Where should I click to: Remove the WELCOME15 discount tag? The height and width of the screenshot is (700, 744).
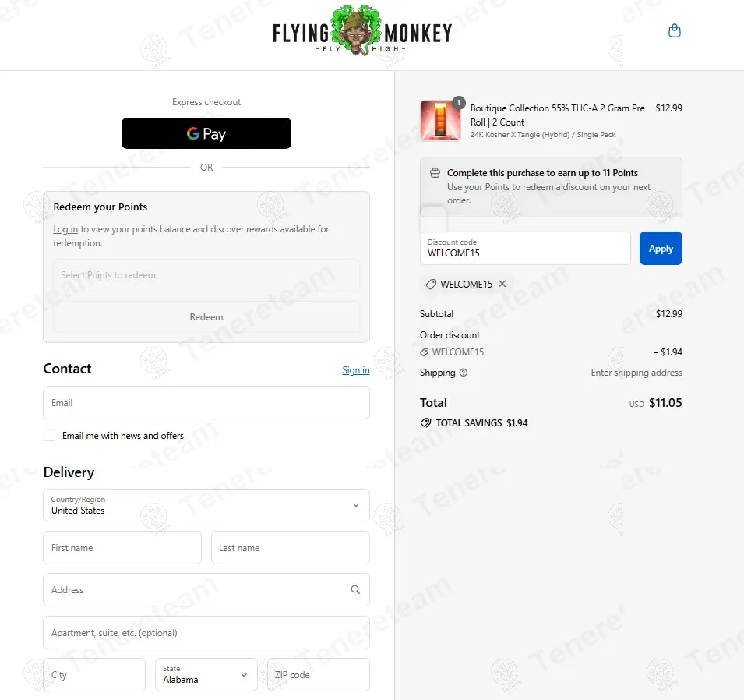point(502,284)
